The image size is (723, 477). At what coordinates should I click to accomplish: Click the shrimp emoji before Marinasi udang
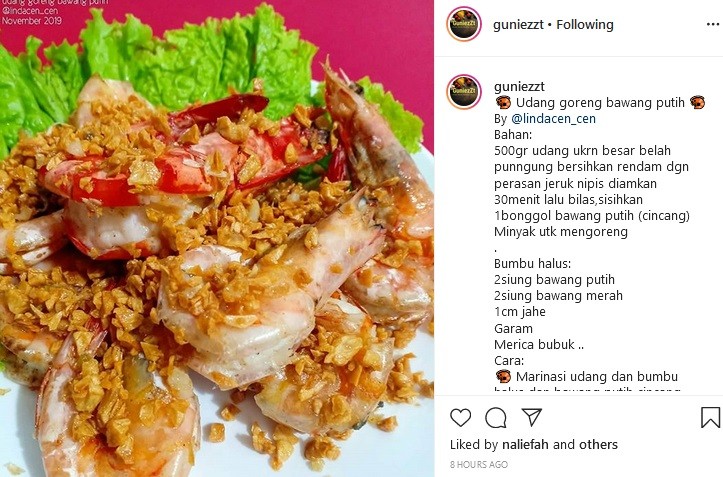[503, 376]
